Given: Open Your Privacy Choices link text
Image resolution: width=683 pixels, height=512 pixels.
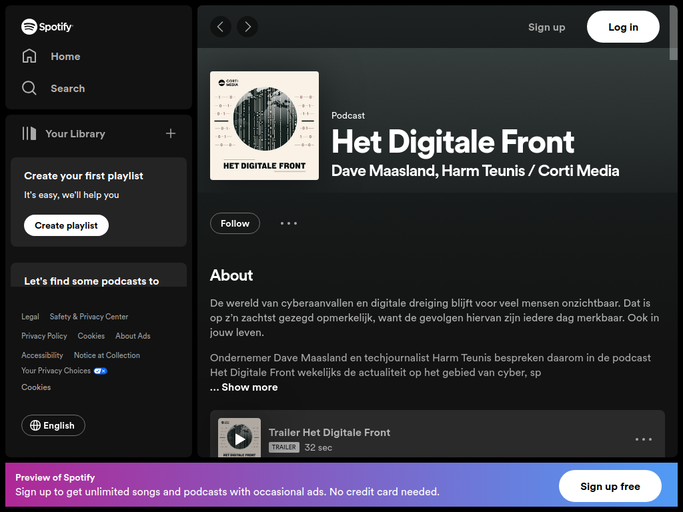Looking at the screenshot, I should point(56,371).
